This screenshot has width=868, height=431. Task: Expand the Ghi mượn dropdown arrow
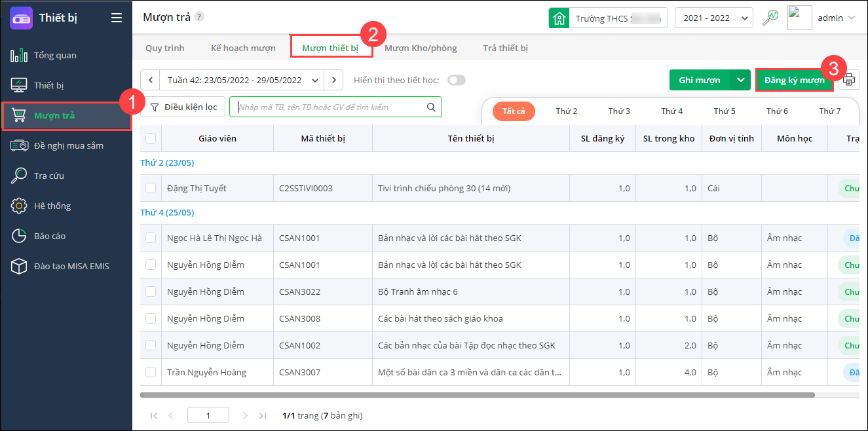(x=740, y=80)
